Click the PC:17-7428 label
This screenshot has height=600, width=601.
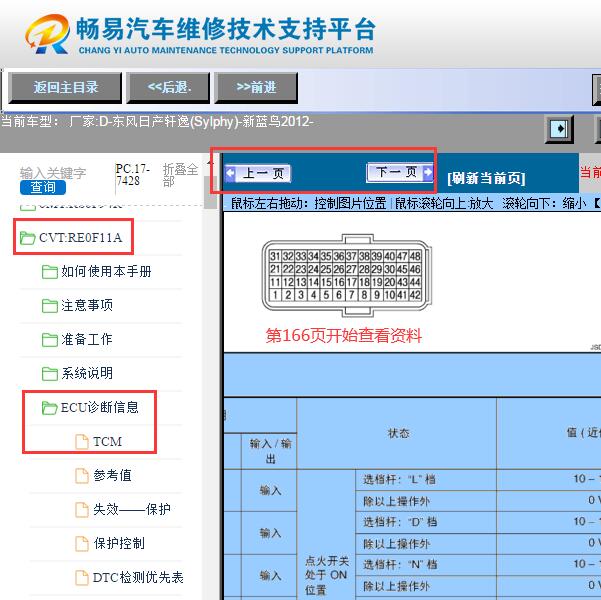point(133,174)
